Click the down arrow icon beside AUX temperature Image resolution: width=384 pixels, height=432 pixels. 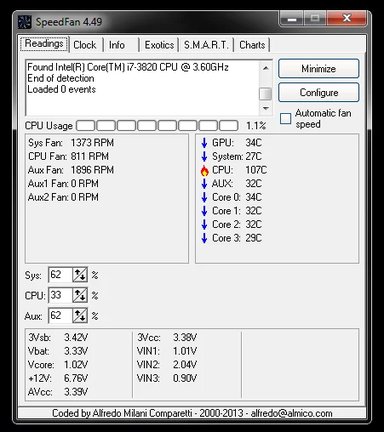tap(204, 184)
